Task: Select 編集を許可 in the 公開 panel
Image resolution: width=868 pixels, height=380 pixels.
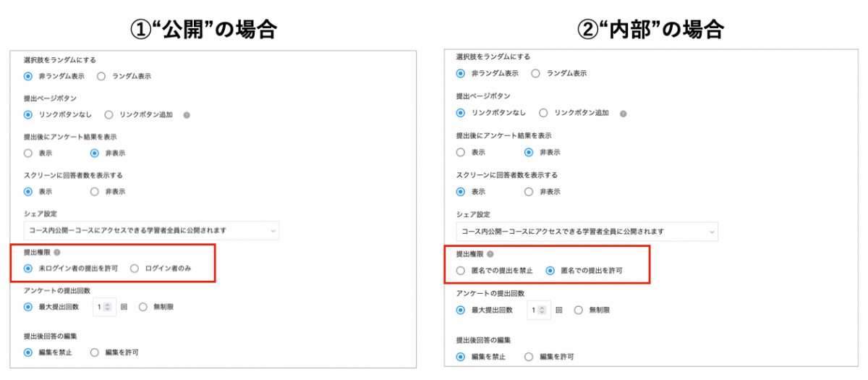Action: (x=95, y=352)
